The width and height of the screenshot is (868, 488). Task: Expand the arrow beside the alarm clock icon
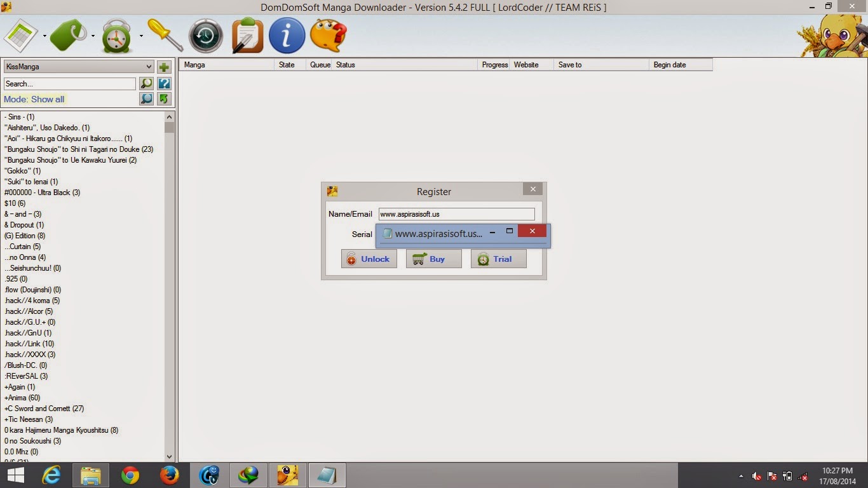141,36
